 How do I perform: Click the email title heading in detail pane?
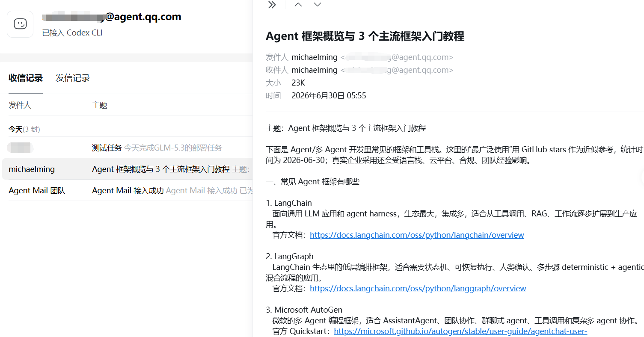coord(365,36)
